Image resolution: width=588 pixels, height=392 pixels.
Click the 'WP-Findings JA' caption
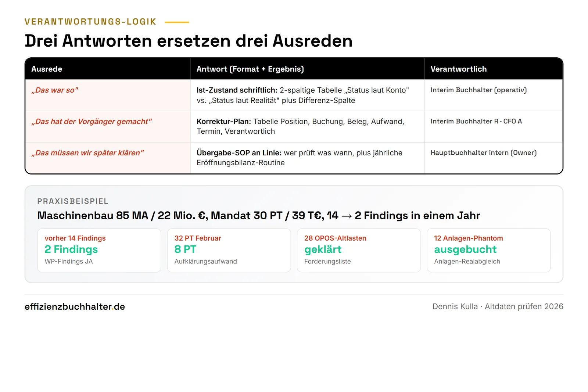68,262
